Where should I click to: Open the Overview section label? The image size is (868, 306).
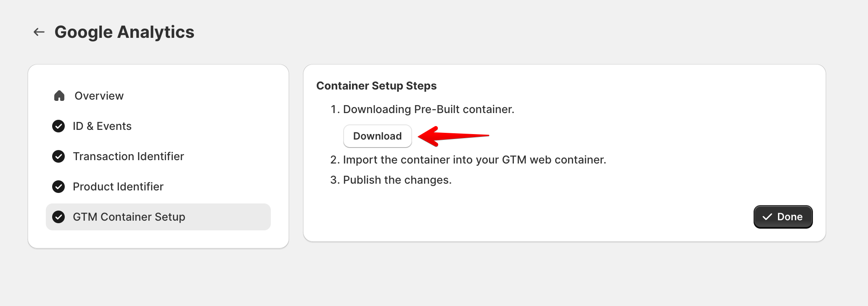(x=99, y=96)
